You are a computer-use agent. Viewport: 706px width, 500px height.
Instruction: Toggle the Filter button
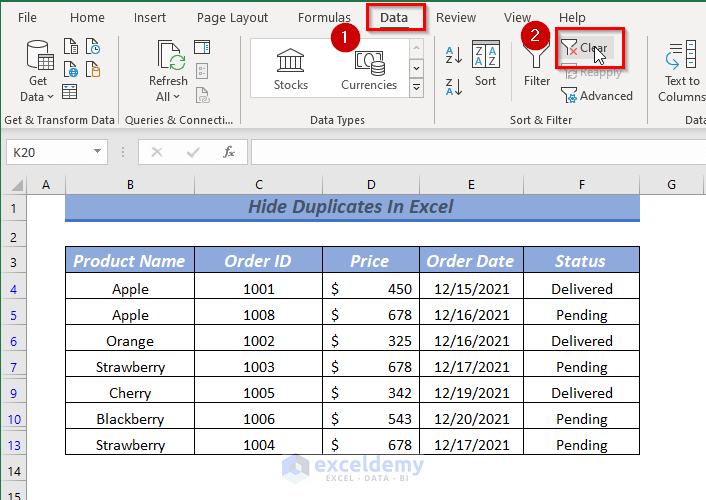537,65
